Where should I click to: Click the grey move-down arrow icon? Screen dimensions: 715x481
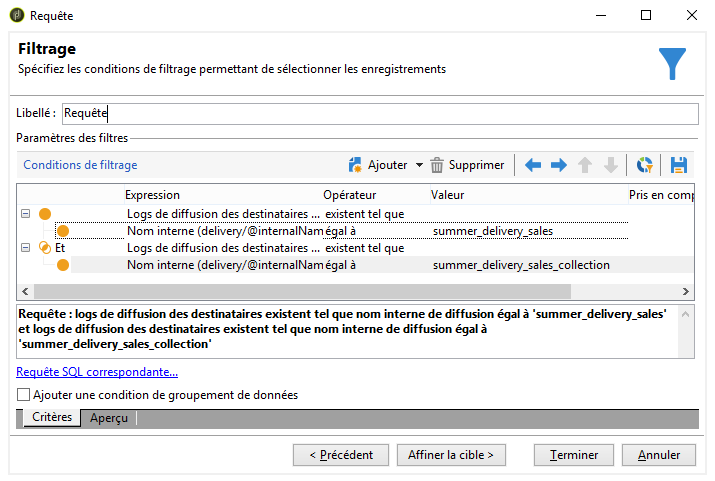tap(611, 165)
